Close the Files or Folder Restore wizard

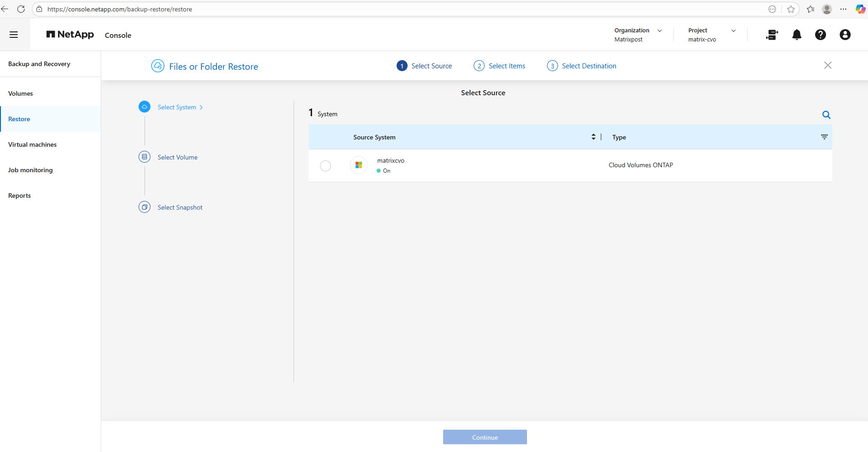click(827, 65)
